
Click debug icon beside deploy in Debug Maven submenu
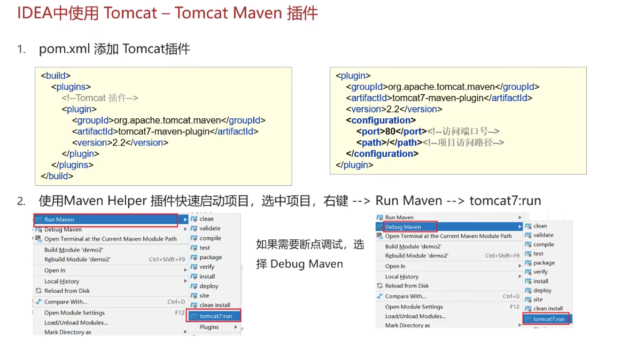[529, 291]
